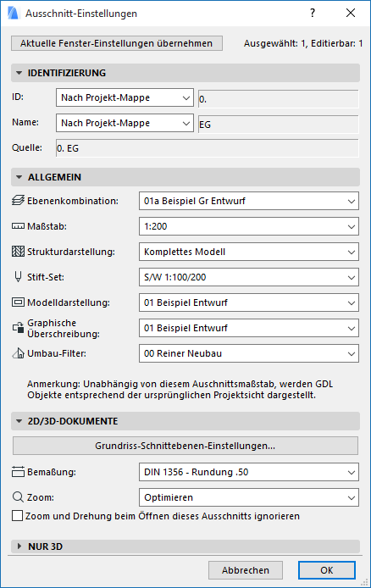This screenshot has width=371, height=588.
Task: Click the Maßstab ruler icon
Action: coord(18,226)
